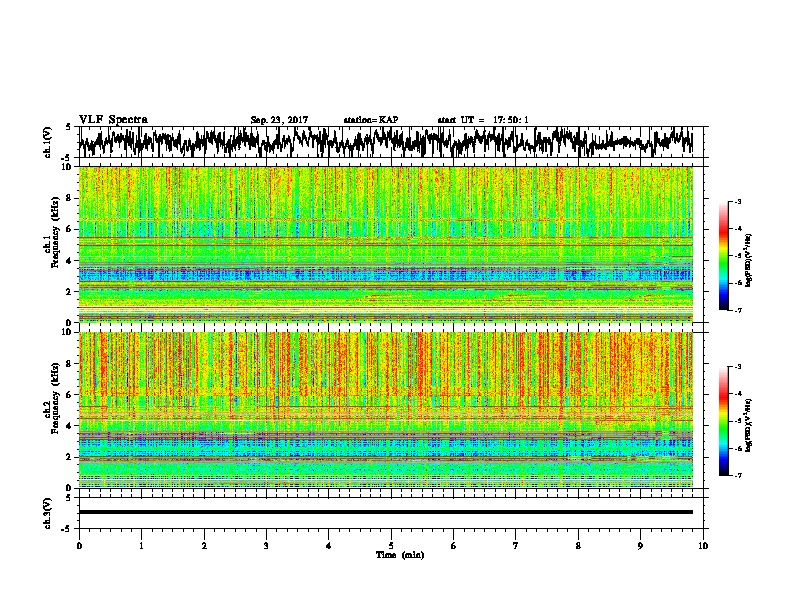Click the ch.1 "Frequency (kHz)" axis label
This screenshot has height=612, width=792.
pyautogui.click(x=55, y=233)
